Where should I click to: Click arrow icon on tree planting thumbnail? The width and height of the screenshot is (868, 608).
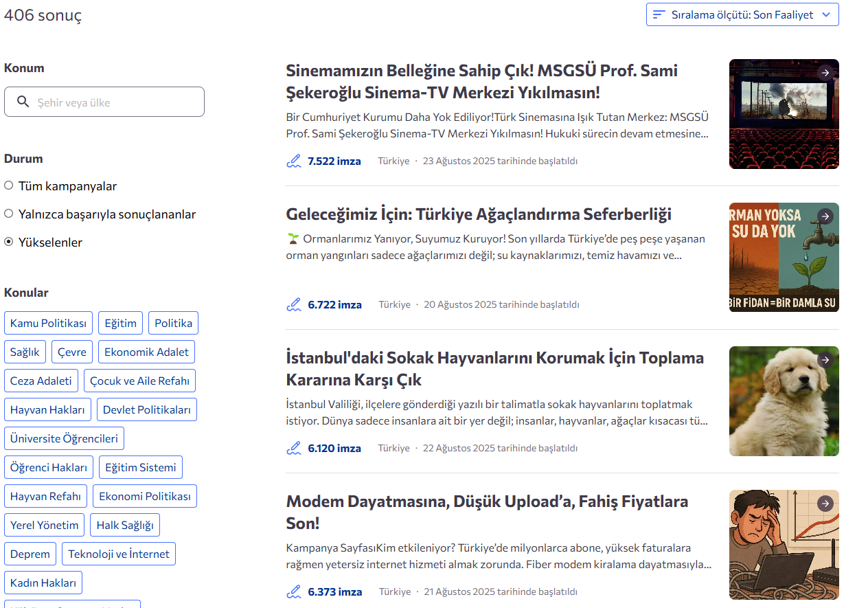825,216
